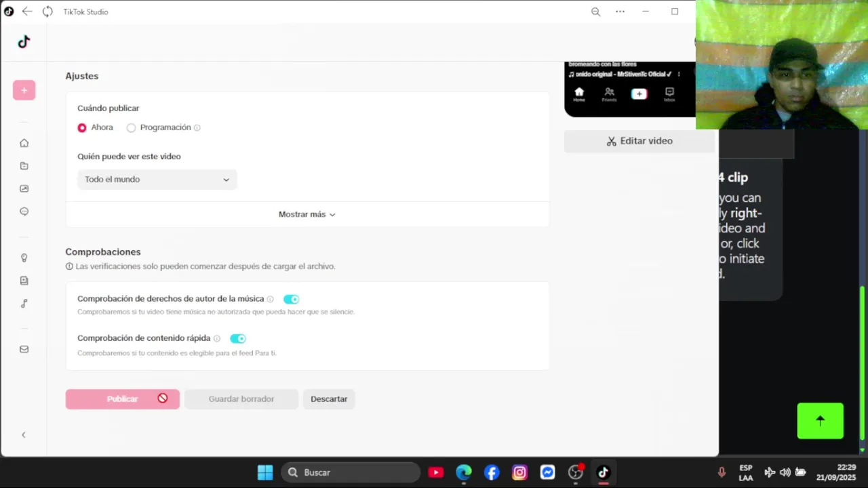Click the battery icon in the system tray
This screenshot has width=868, height=488.
[x=800, y=472]
